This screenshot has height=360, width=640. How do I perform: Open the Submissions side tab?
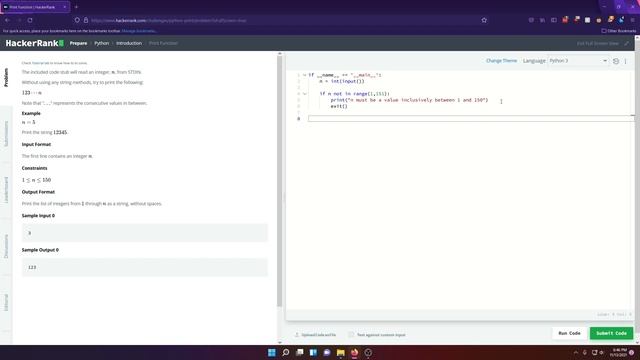coord(6,134)
